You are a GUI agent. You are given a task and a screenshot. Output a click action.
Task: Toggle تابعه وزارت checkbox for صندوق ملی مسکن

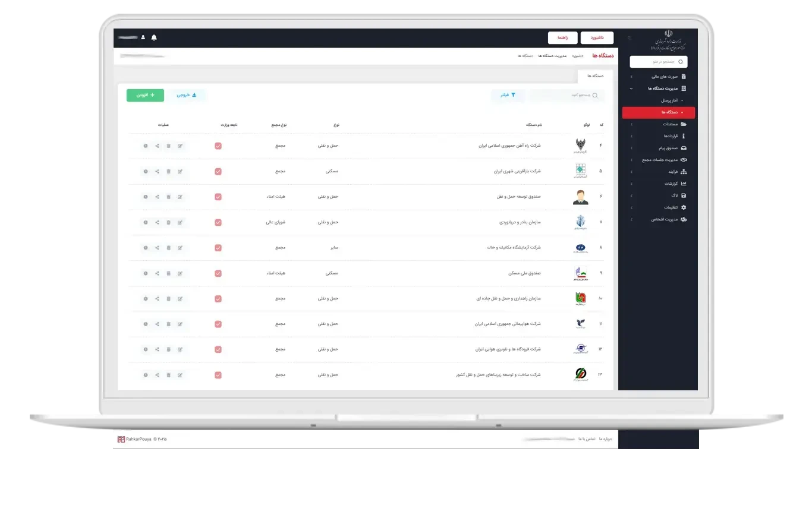coord(218,273)
